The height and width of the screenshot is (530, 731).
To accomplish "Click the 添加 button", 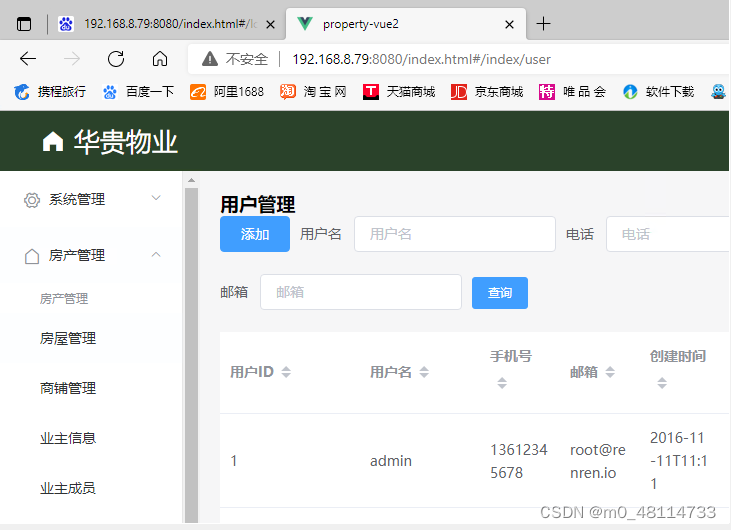I will pos(255,234).
